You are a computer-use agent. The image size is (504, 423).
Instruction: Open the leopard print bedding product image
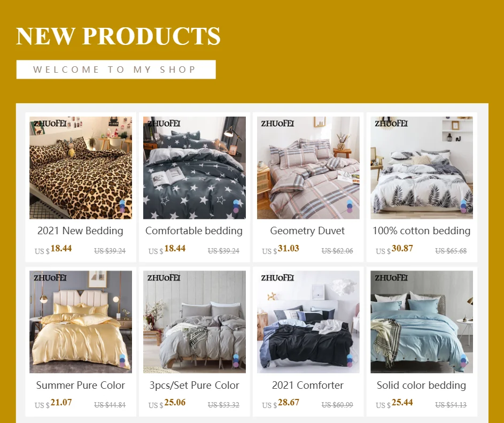81,167
